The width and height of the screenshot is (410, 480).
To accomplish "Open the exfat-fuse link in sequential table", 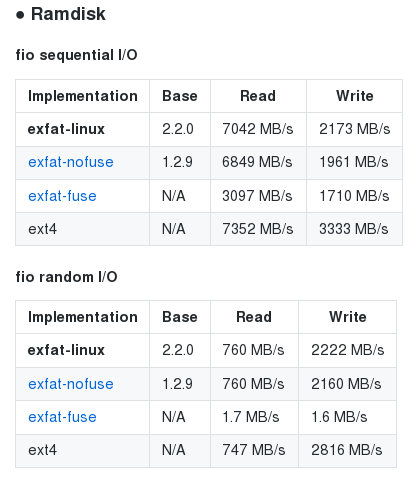I will tap(62, 196).
